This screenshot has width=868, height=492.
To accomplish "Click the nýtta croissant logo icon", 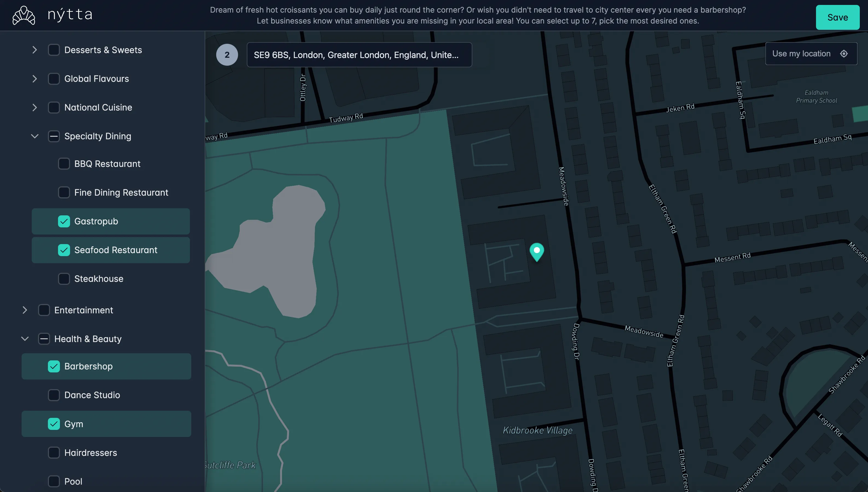I will [x=24, y=16].
